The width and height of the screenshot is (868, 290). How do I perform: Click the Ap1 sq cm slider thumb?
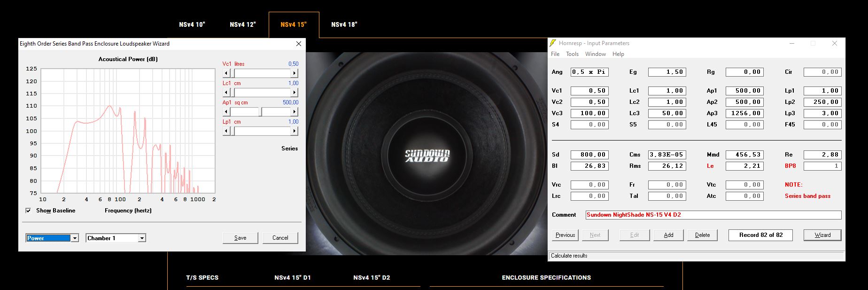[x=260, y=112]
